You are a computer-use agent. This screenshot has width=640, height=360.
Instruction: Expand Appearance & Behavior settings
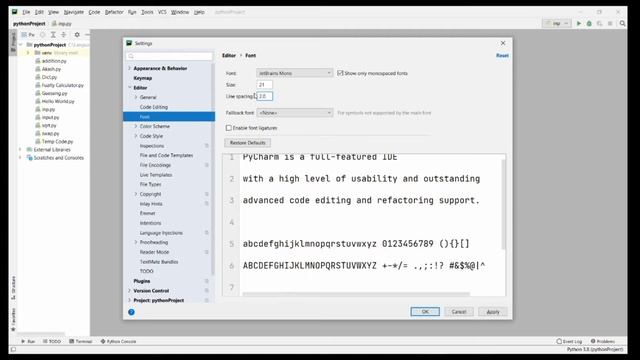point(130,68)
